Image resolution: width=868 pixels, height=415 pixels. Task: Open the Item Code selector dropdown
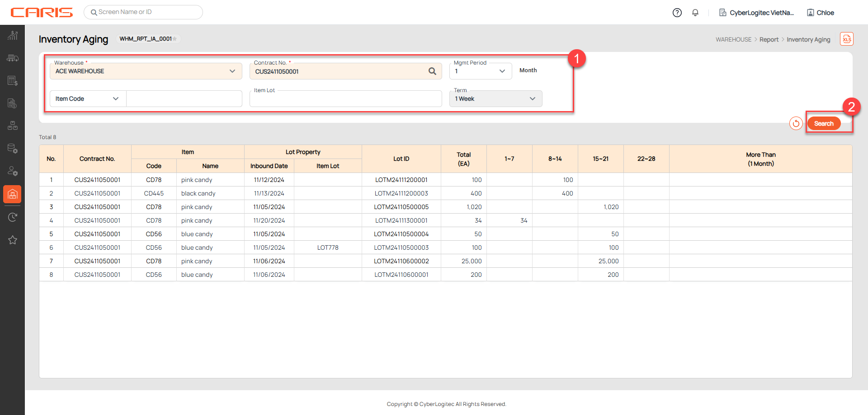tap(88, 99)
